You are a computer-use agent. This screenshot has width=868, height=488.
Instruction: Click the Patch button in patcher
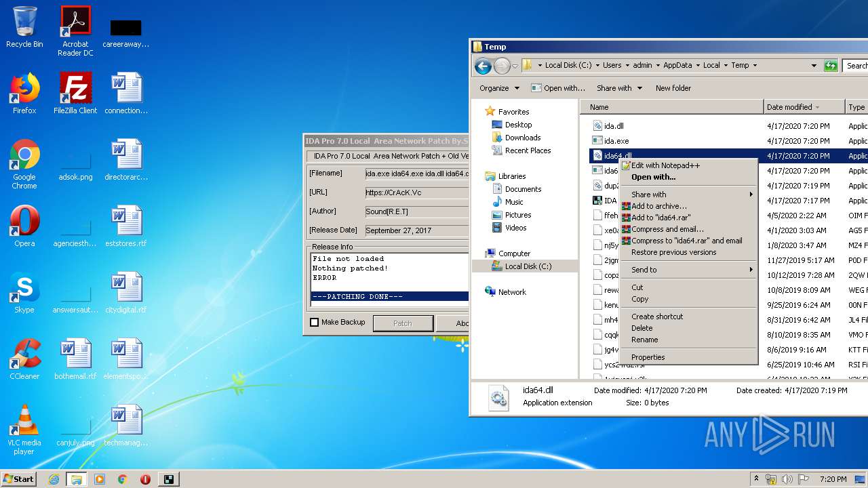pos(403,323)
